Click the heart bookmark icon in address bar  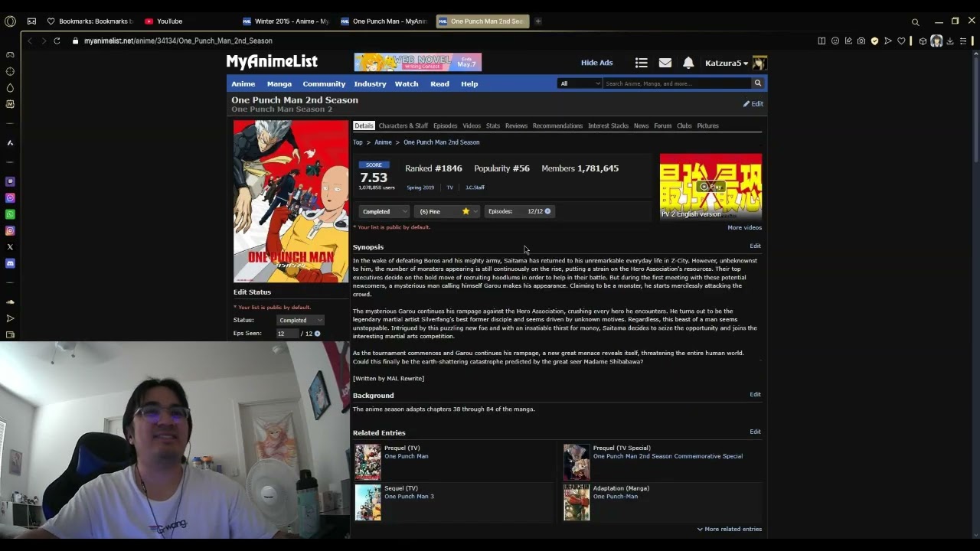coord(901,41)
